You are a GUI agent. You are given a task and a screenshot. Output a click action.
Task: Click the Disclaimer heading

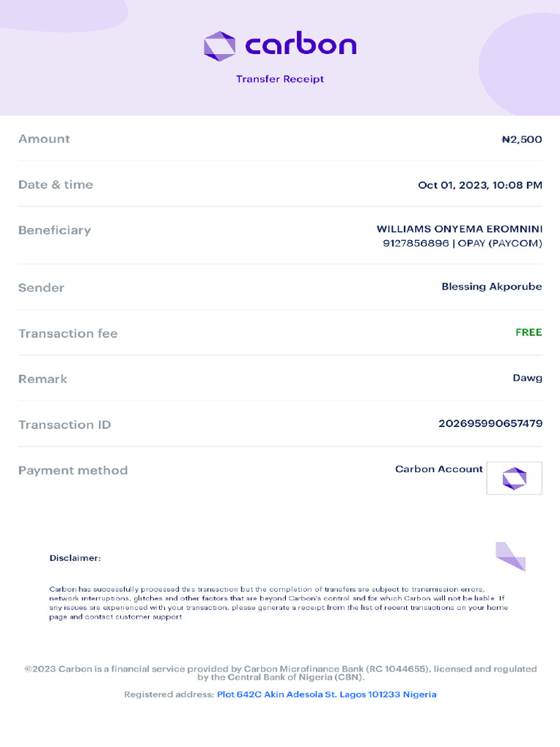click(x=75, y=558)
